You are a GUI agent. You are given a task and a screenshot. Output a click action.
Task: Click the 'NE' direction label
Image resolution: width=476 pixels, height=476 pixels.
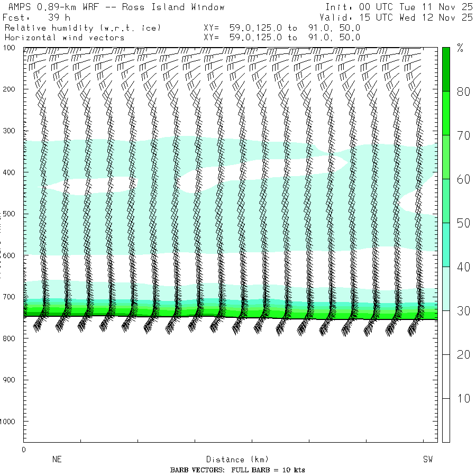pos(57,459)
